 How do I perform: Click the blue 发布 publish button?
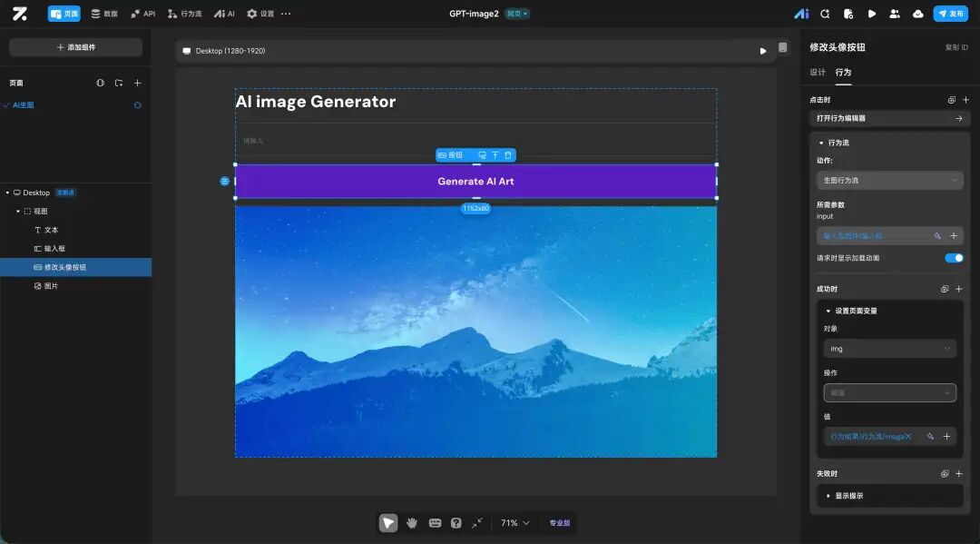950,14
